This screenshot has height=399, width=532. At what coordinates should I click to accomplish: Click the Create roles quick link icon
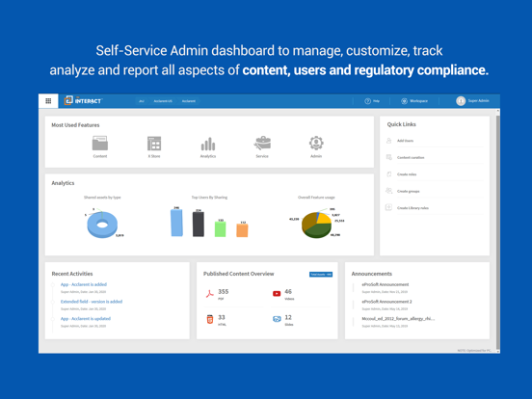point(389,174)
